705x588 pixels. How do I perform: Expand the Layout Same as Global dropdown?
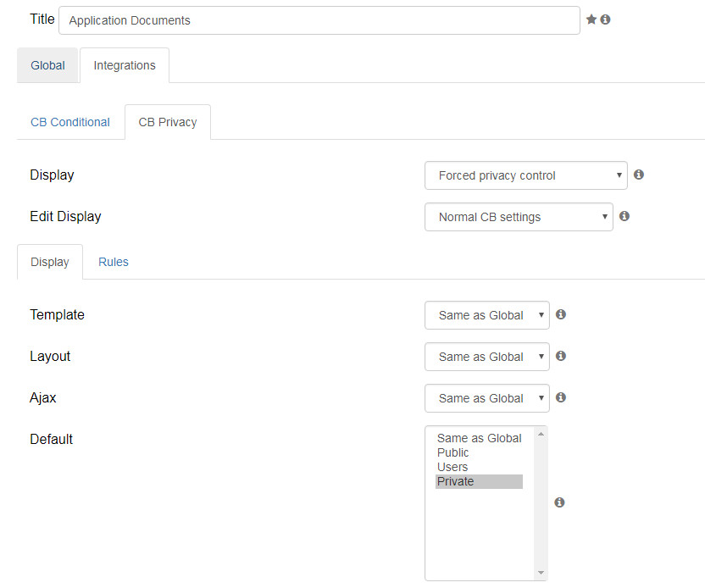point(487,357)
